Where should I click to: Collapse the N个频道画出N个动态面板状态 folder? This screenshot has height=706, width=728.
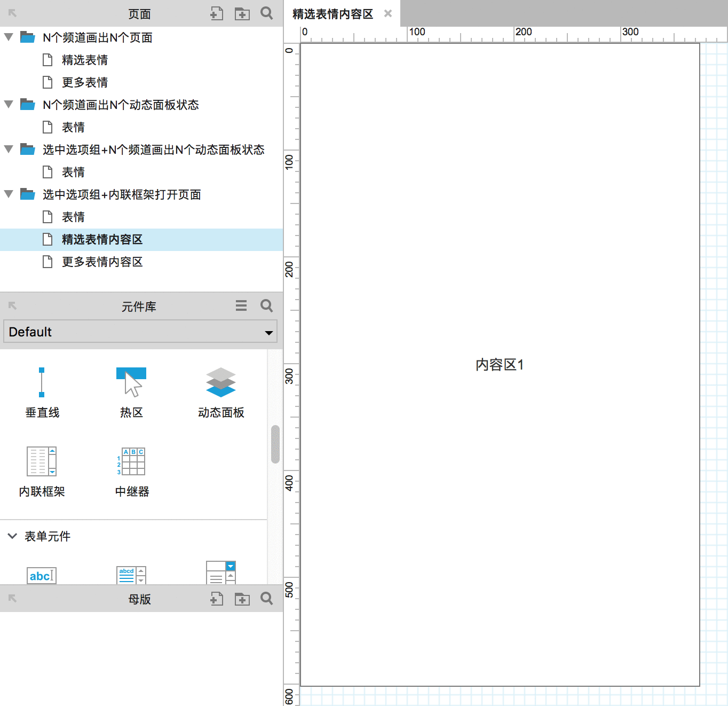click(x=9, y=104)
